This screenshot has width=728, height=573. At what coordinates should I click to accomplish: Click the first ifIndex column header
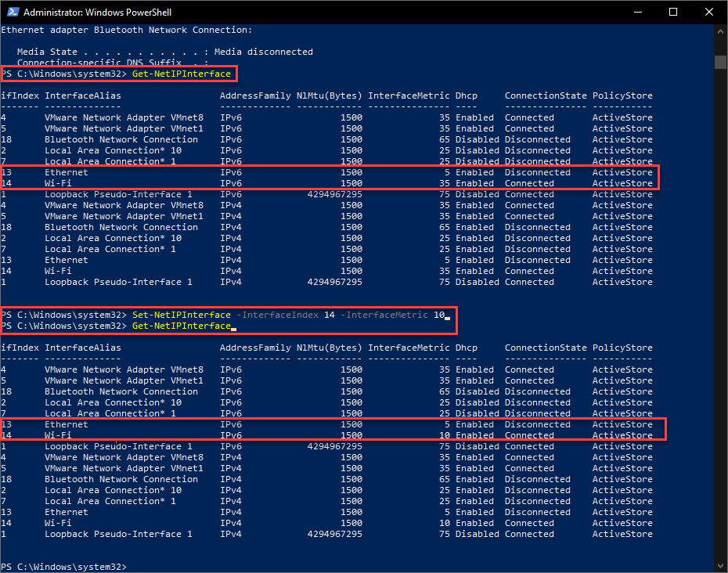pyautogui.click(x=20, y=95)
